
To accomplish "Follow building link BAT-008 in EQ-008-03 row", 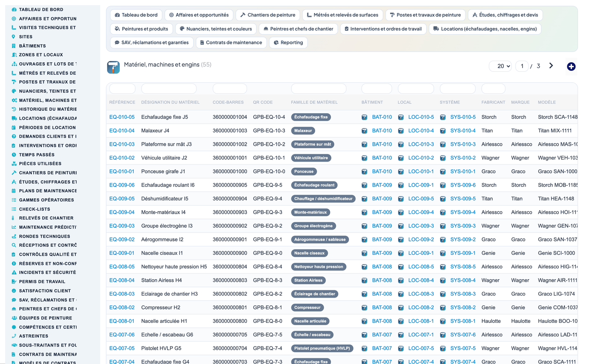I will coord(382,294).
